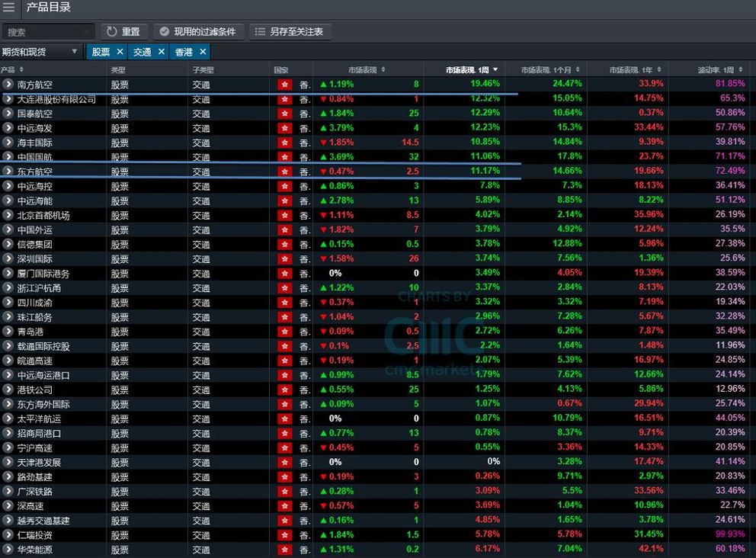Click 北京首都机场 one-year value 35.96%
The image size is (756, 558).
649,214
